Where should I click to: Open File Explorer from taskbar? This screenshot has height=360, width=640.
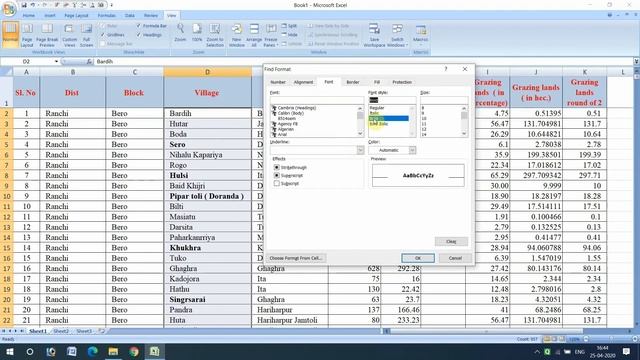113,351
